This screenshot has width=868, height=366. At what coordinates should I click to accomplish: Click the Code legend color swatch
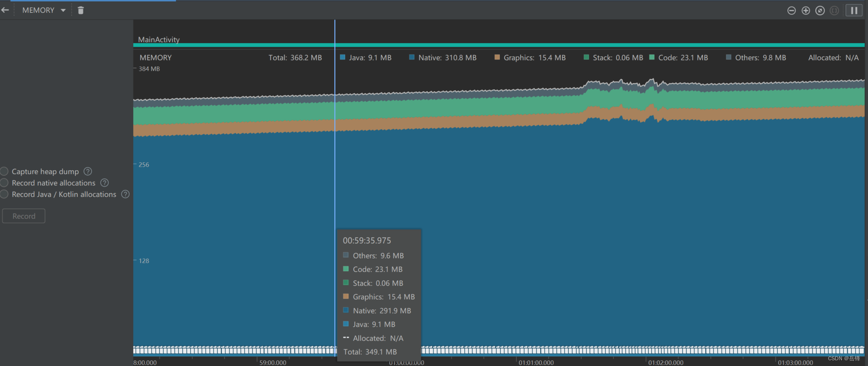click(x=652, y=57)
